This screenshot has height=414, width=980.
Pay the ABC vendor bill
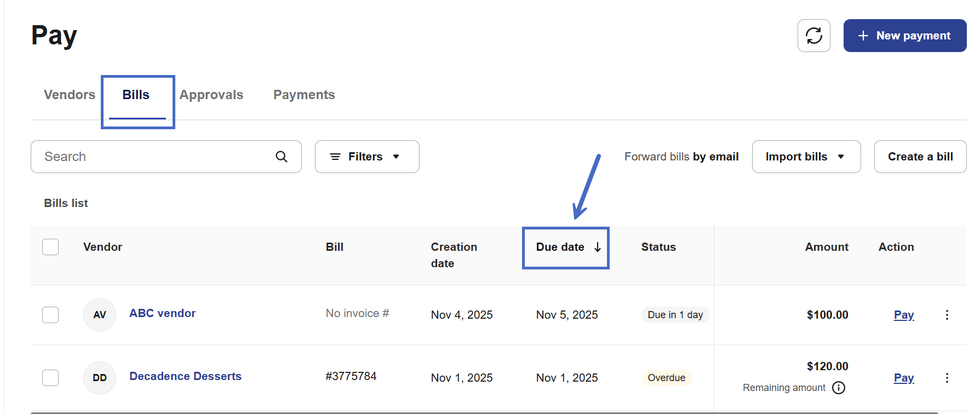(x=903, y=315)
